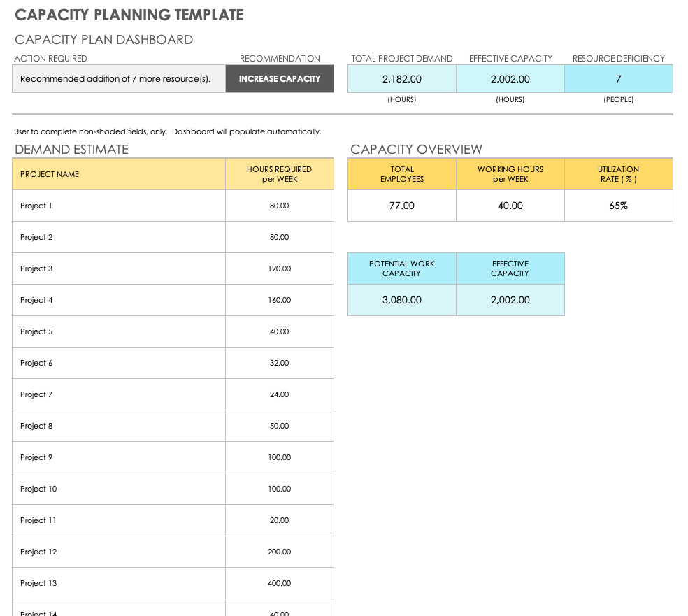Select the 160.00 hours for Project 4
The height and width of the screenshot is (616, 688).
tap(279, 300)
